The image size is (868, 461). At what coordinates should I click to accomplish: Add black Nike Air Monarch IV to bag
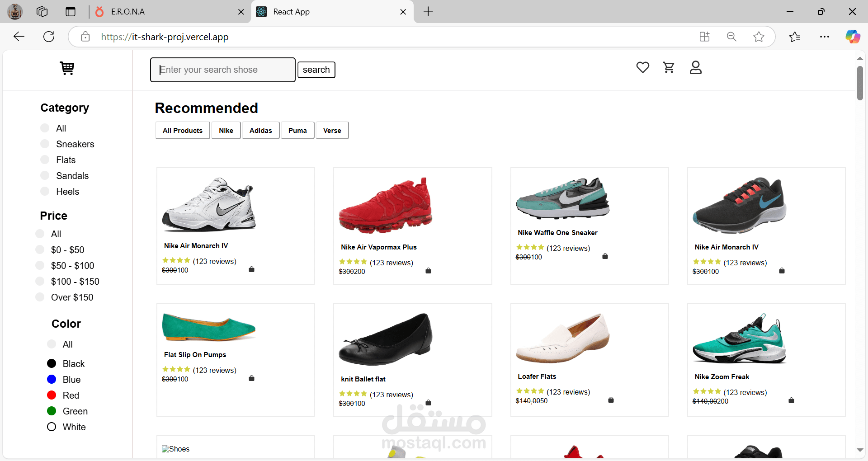click(782, 271)
